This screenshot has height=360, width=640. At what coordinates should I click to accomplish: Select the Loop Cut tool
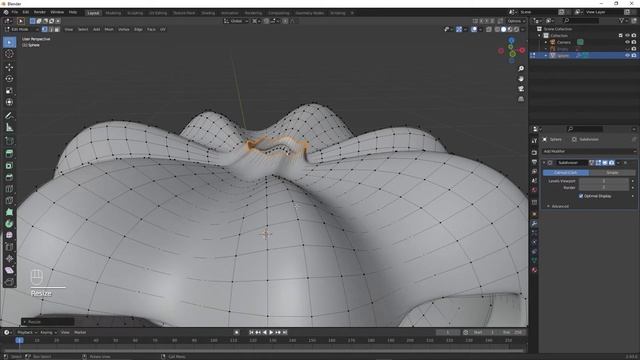[9, 189]
